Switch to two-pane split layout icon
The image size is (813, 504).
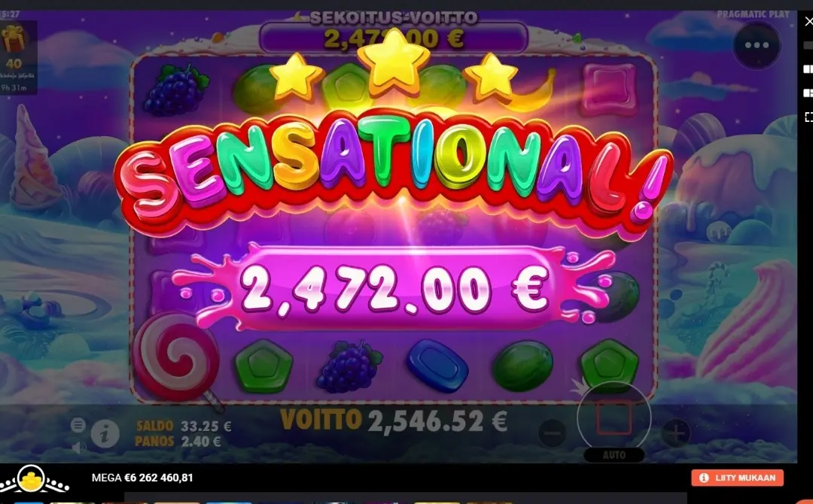coord(808,69)
